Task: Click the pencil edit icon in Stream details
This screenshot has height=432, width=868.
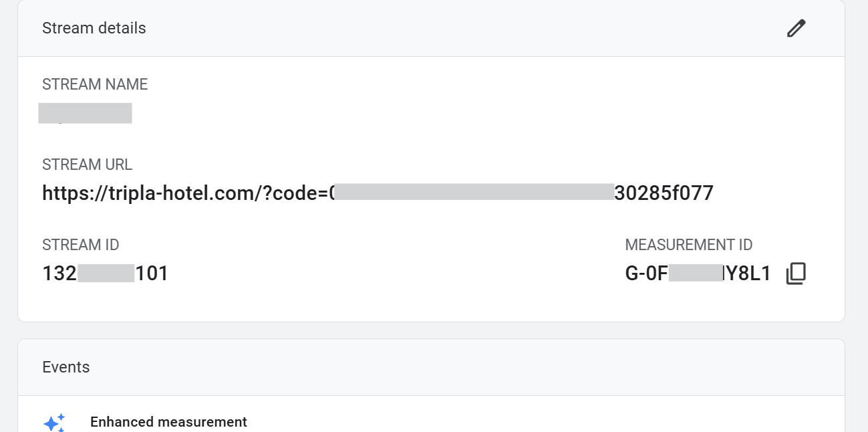Action: 796,28
